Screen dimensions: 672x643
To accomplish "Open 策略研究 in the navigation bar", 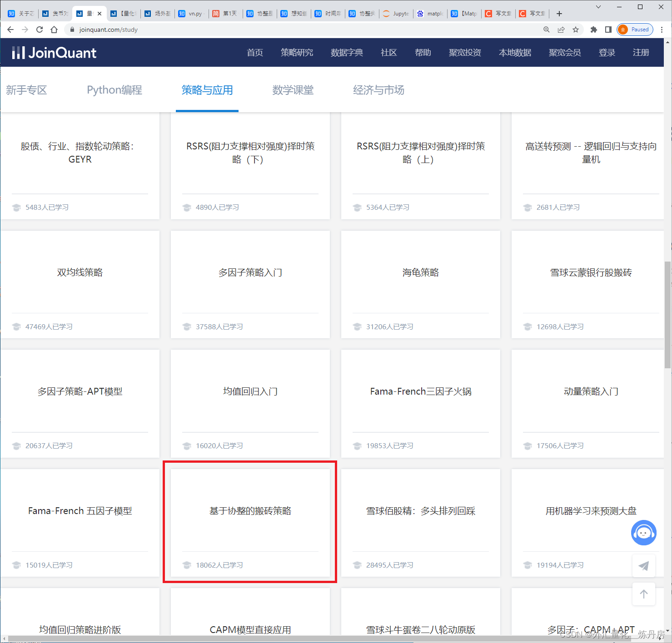I will pyautogui.click(x=297, y=53).
